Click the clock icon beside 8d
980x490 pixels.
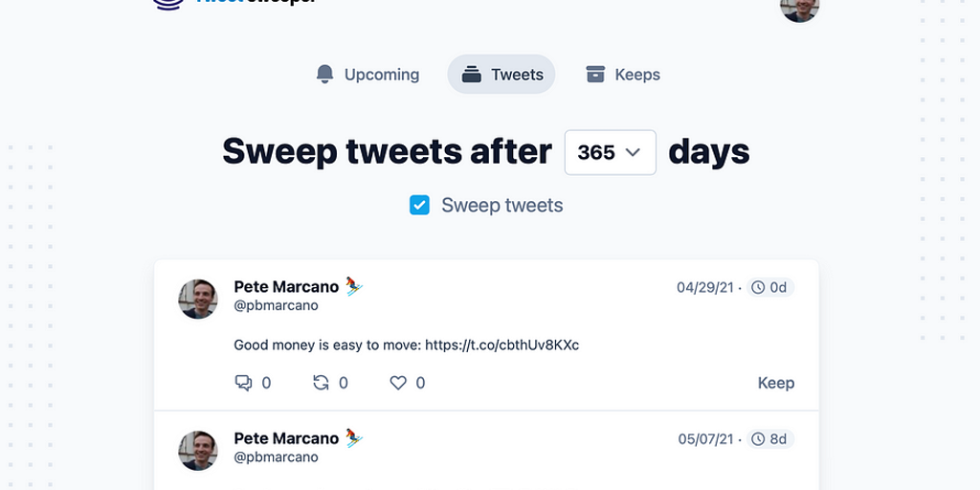click(758, 439)
